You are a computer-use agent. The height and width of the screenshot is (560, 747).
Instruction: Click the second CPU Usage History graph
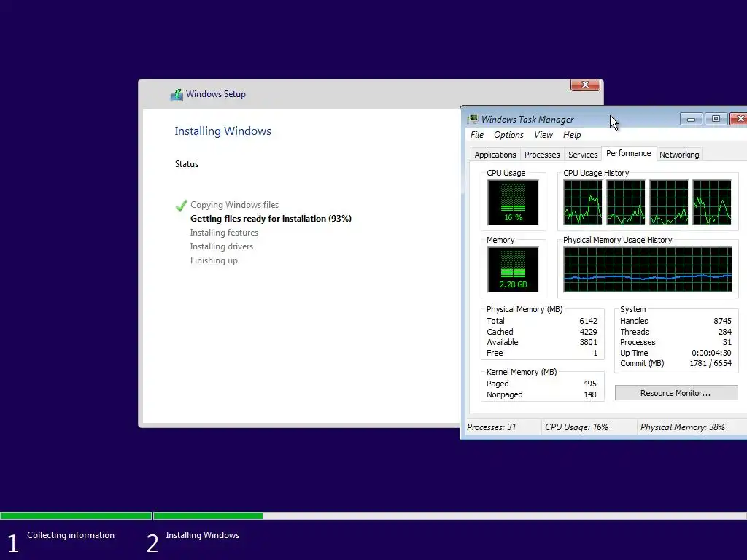point(625,203)
